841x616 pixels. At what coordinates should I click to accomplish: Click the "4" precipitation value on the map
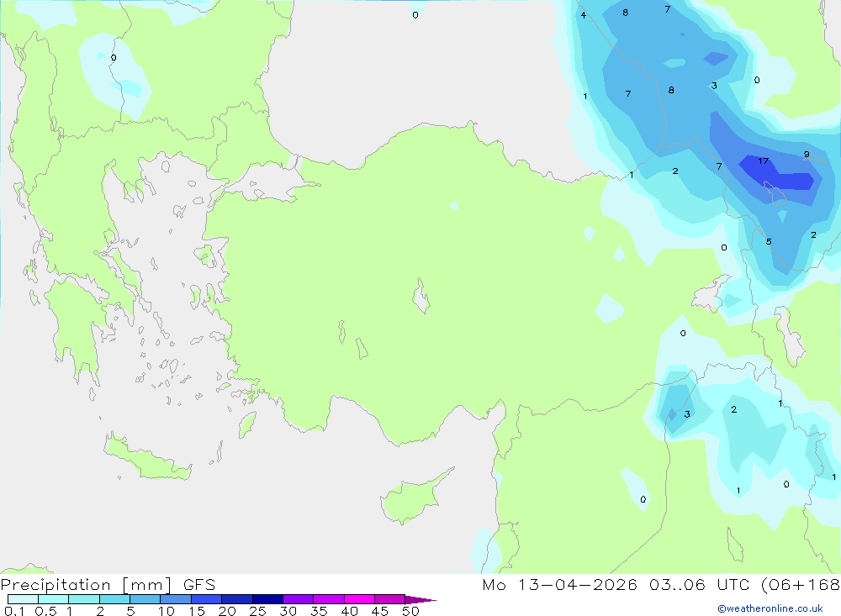click(584, 15)
